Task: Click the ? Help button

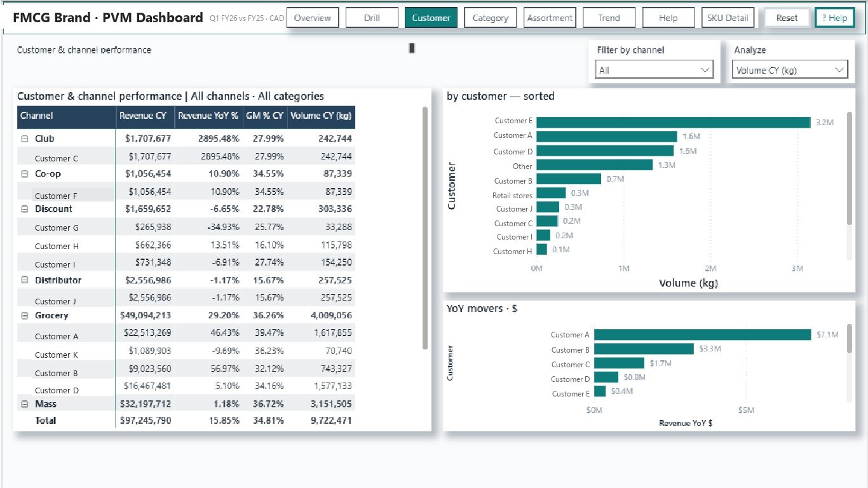Action: 835,18
